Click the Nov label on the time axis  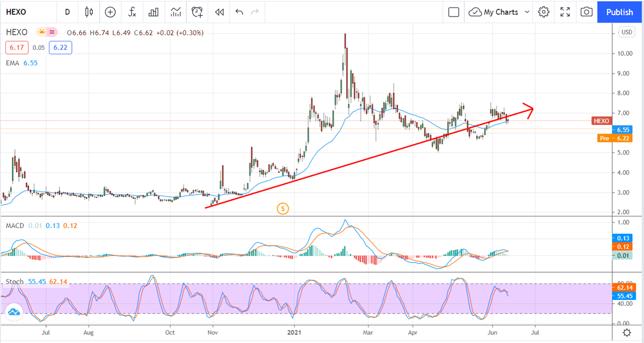point(212,333)
